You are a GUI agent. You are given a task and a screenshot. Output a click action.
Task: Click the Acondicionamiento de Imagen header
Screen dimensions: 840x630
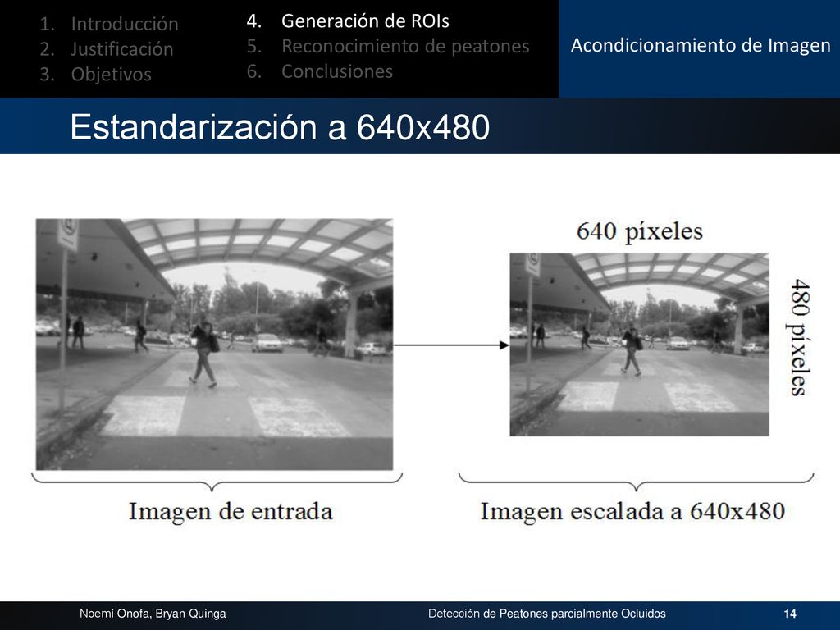(701, 46)
